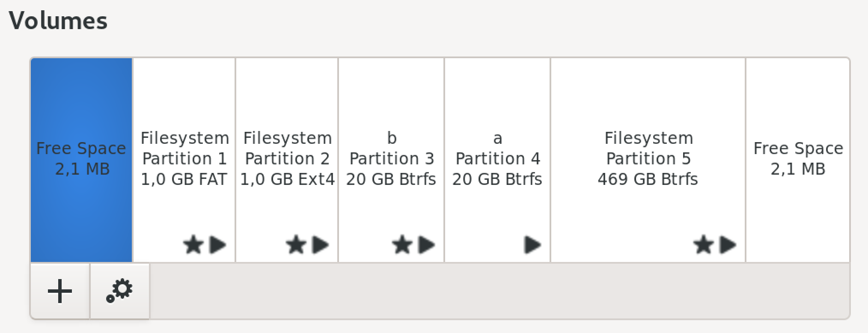Click the play triangle on Partition 5
Image resolution: width=868 pixels, height=333 pixels.
(x=728, y=245)
